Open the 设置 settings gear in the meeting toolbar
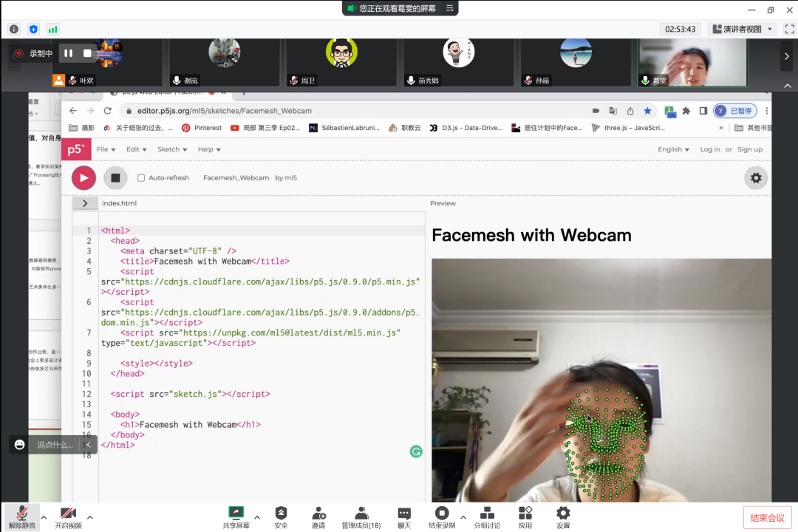The height and width of the screenshot is (532, 798). 563,514
